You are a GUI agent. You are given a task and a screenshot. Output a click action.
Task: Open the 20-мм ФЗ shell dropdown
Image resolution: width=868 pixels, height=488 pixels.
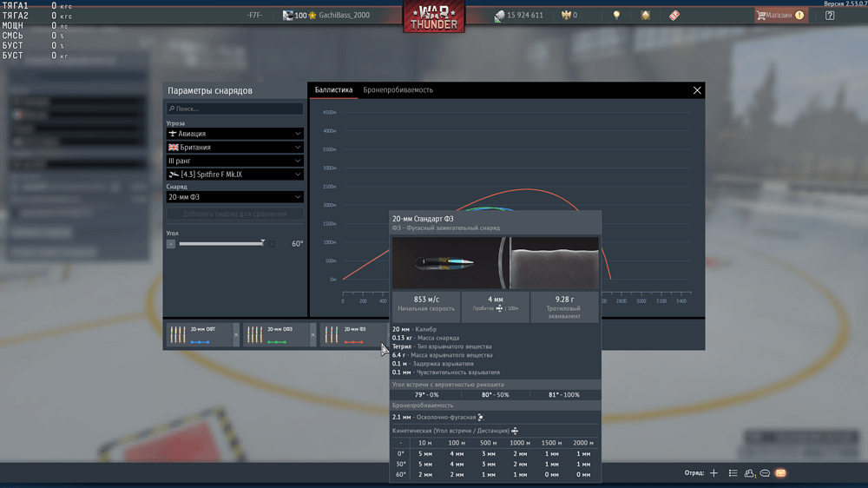234,197
